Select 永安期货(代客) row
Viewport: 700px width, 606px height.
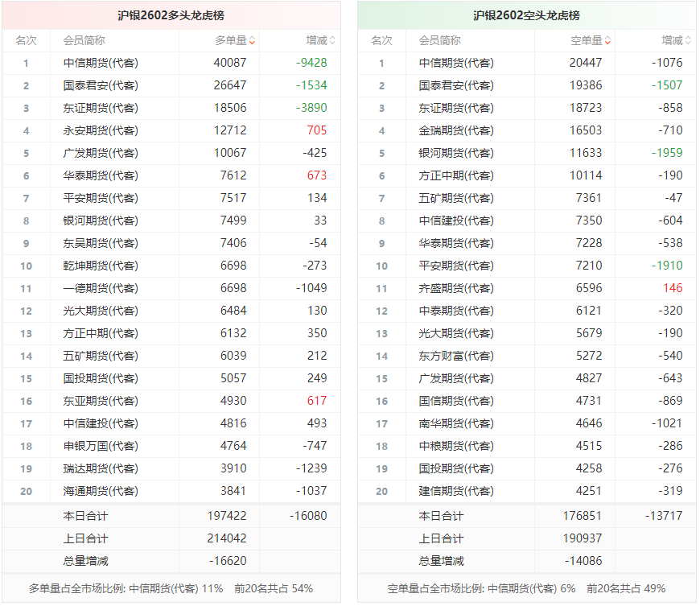[171, 130]
